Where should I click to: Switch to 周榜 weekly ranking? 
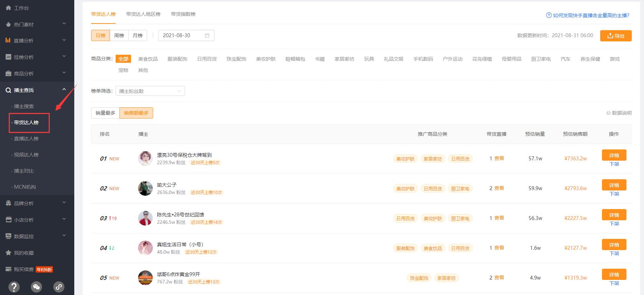pos(119,35)
